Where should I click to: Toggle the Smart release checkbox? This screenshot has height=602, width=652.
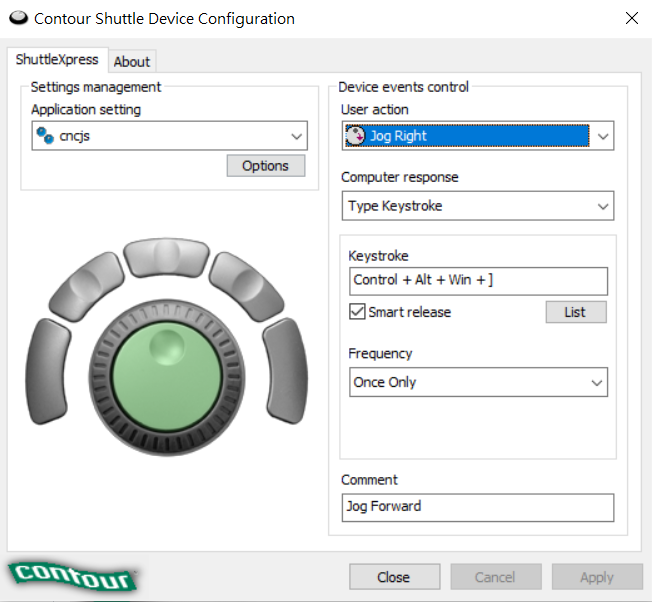click(357, 312)
